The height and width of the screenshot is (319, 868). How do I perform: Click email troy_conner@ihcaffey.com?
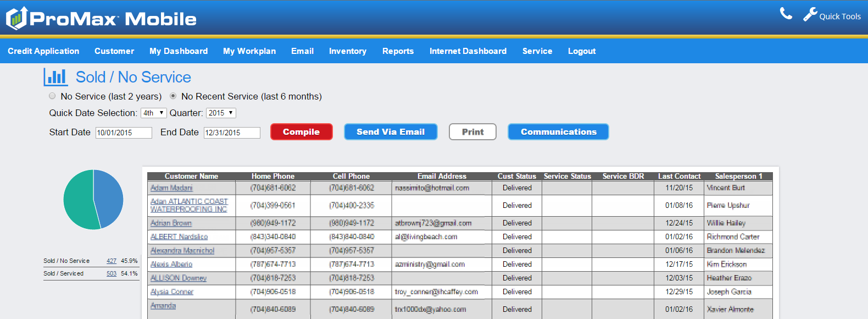pos(436,292)
